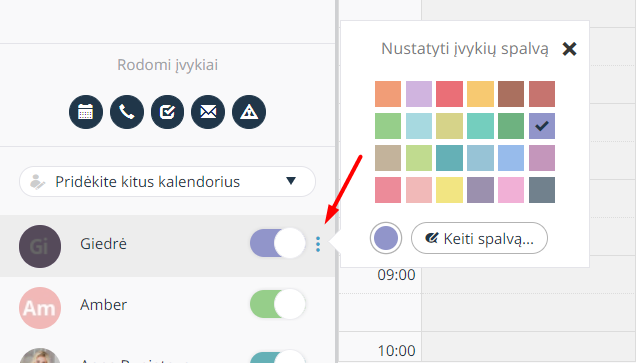Open three-dot menu next to Giedrė

pos(318,244)
